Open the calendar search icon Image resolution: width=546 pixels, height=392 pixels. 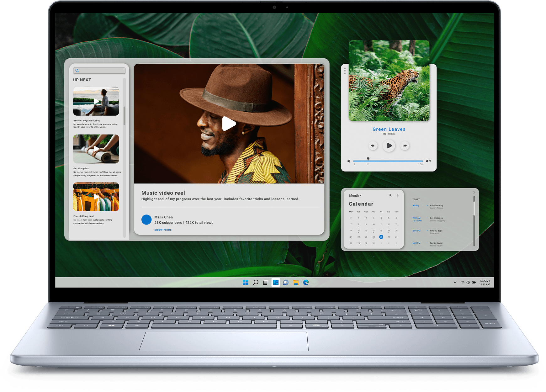click(390, 195)
